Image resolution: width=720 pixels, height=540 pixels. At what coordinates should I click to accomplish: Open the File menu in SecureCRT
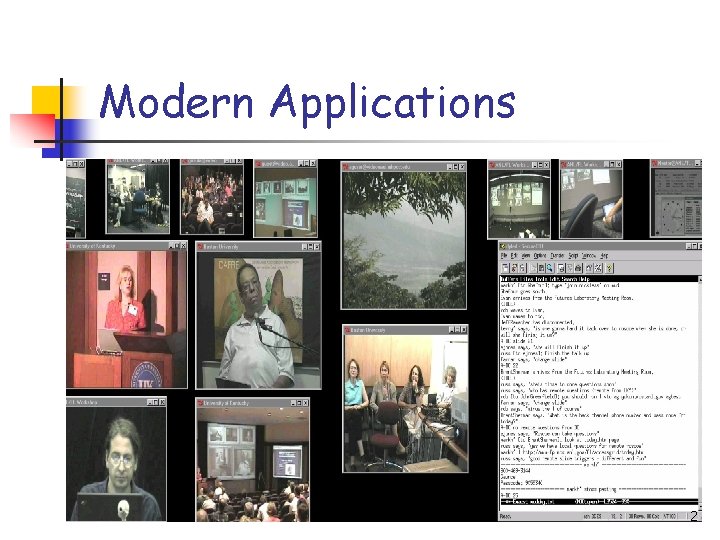click(x=504, y=256)
